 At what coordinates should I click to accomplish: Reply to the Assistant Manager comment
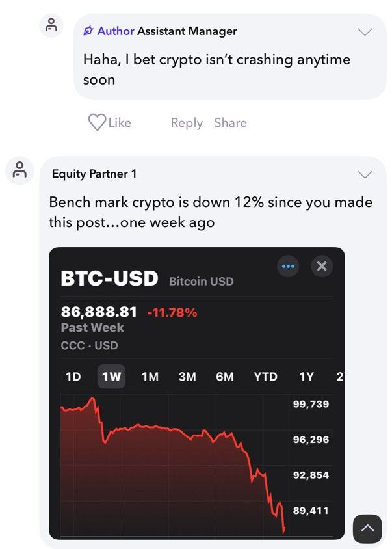187,123
